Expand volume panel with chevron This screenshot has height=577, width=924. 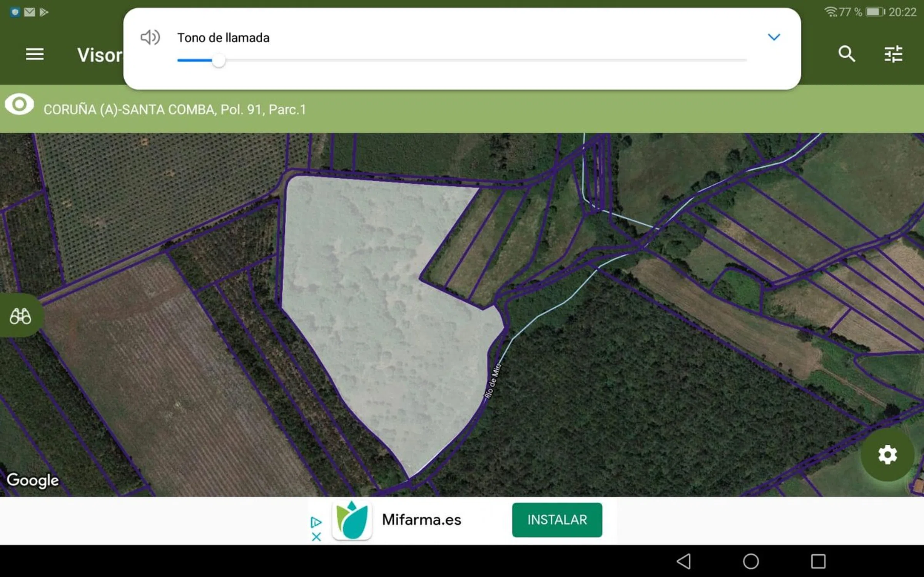pos(774,37)
